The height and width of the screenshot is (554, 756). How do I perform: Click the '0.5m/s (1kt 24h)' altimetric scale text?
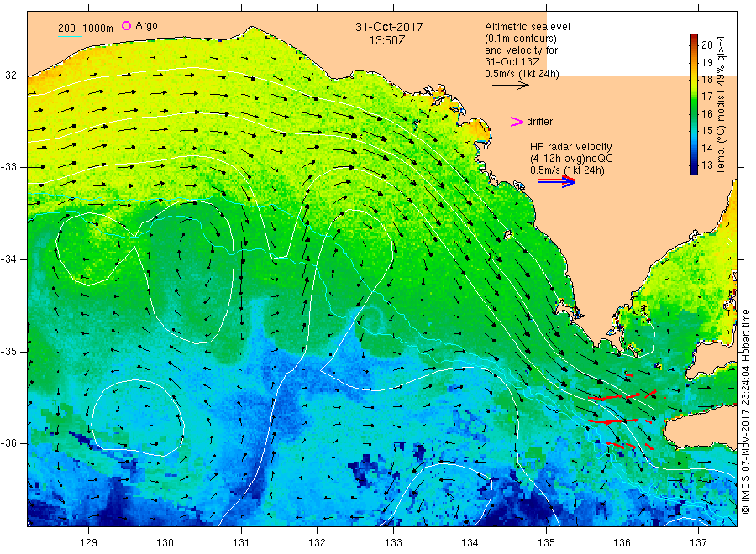(x=522, y=74)
